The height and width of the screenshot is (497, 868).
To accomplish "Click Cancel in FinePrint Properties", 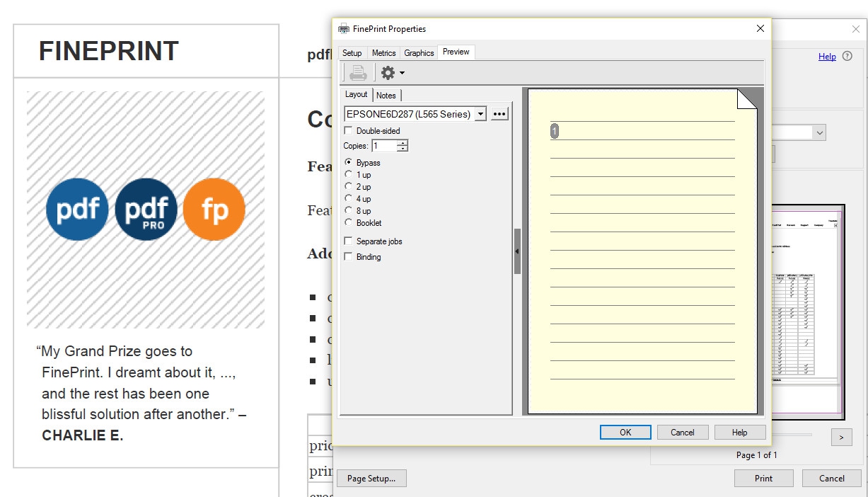I will [x=683, y=433].
